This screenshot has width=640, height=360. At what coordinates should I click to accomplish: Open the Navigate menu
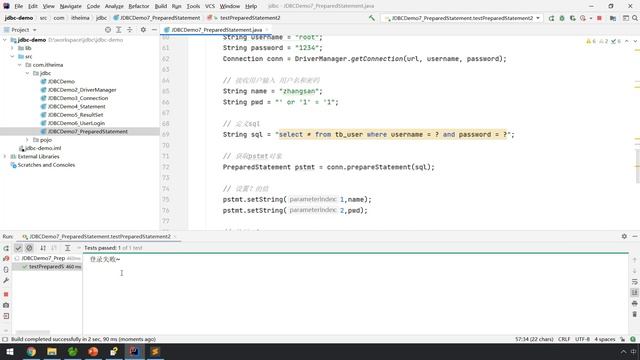click(x=70, y=6)
